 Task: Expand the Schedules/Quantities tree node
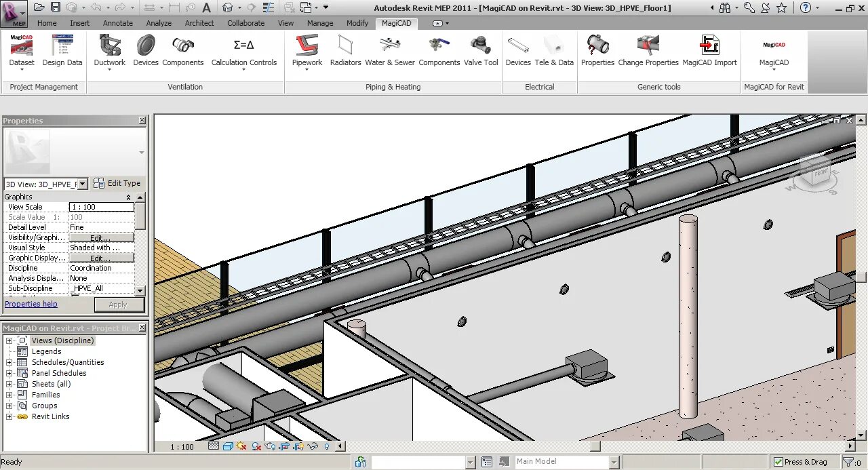(9, 362)
